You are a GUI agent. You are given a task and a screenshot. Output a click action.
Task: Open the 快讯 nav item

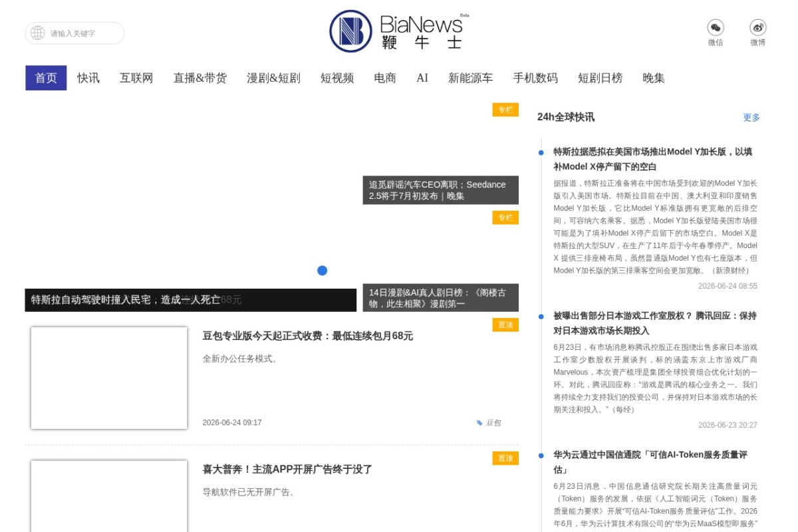point(88,78)
